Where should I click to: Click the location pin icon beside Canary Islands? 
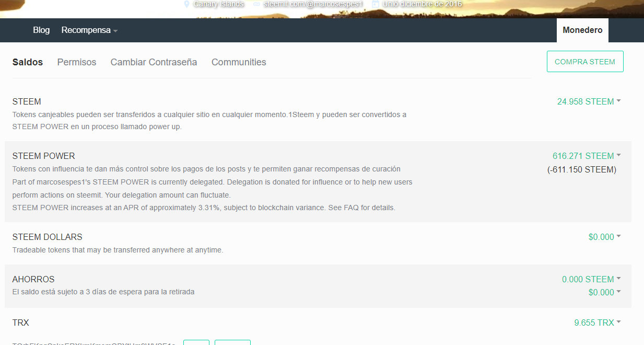click(187, 4)
